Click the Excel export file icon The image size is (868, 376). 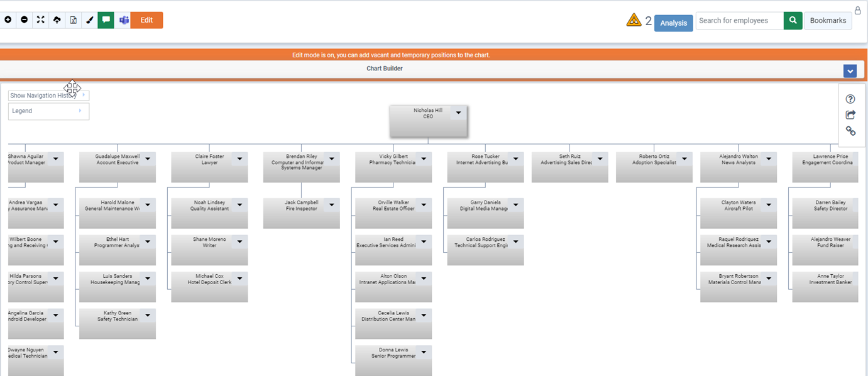[x=73, y=20]
